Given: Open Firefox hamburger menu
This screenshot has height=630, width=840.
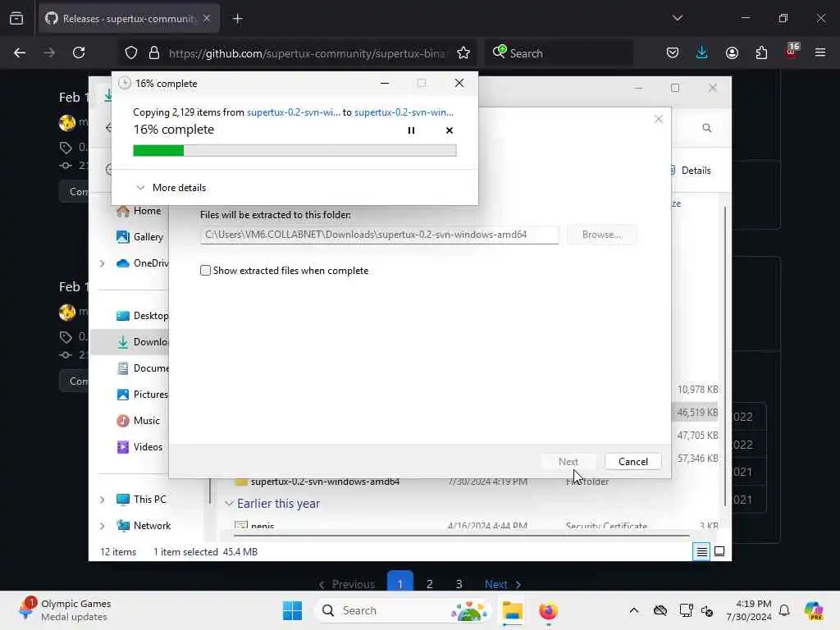Looking at the screenshot, I should click(x=820, y=52).
